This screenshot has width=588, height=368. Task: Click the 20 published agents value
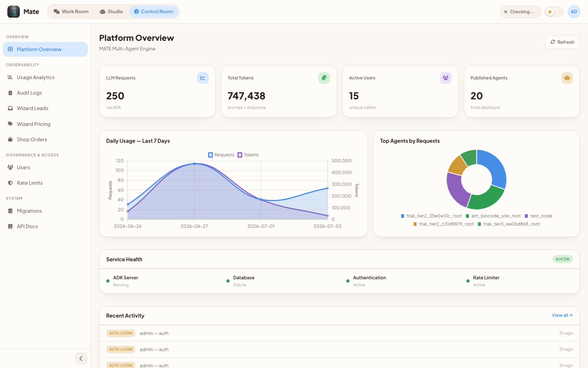[477, 96]
